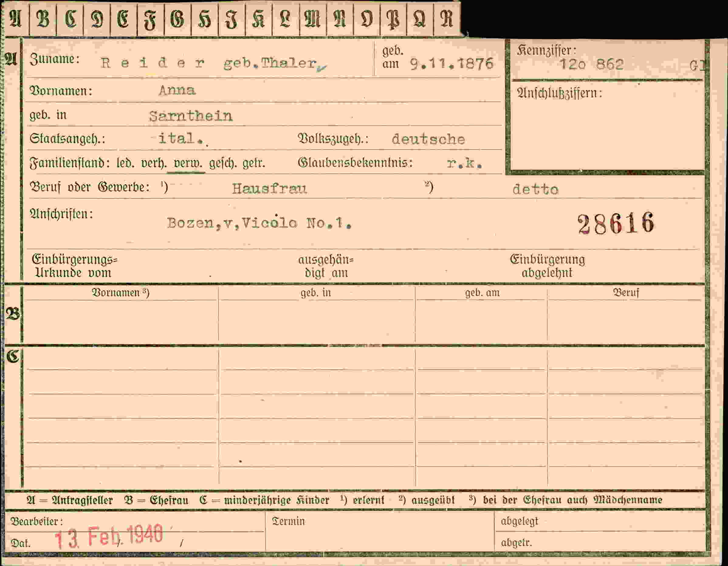Viewport: 728px width, 566px height.
Task: Click the legend text 'B = Ehefrau'
Action: click(156, 500)
